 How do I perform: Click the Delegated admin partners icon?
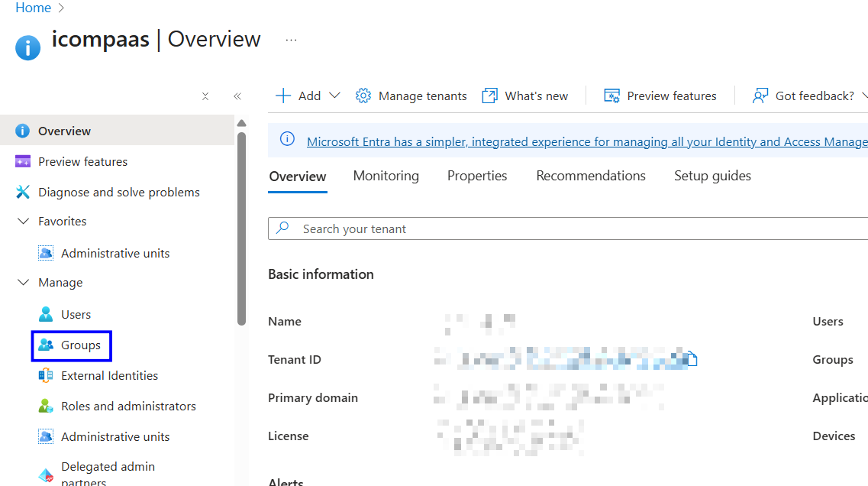pyautogui.click(x=45, y=475)
